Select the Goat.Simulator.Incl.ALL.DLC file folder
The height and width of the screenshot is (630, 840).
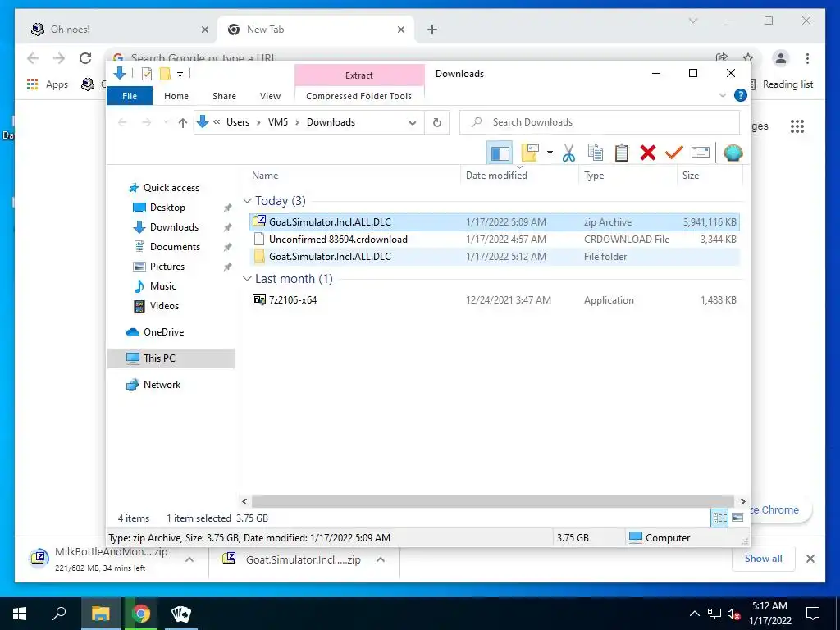494,256
